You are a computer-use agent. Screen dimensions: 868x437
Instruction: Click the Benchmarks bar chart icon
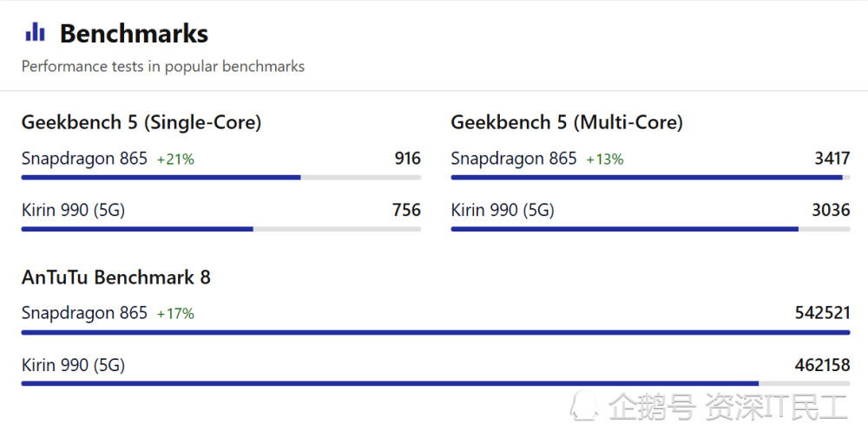pos(35,32)
